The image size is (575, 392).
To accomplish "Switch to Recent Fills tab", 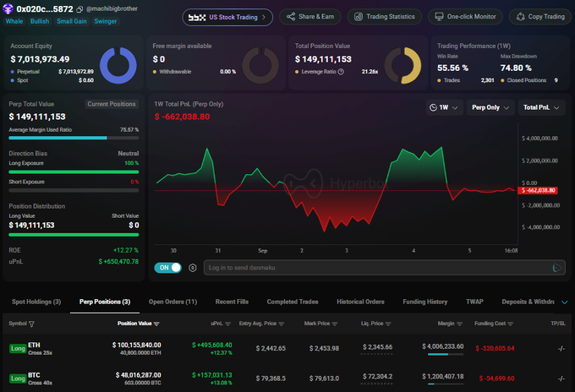I will point(232,302).
